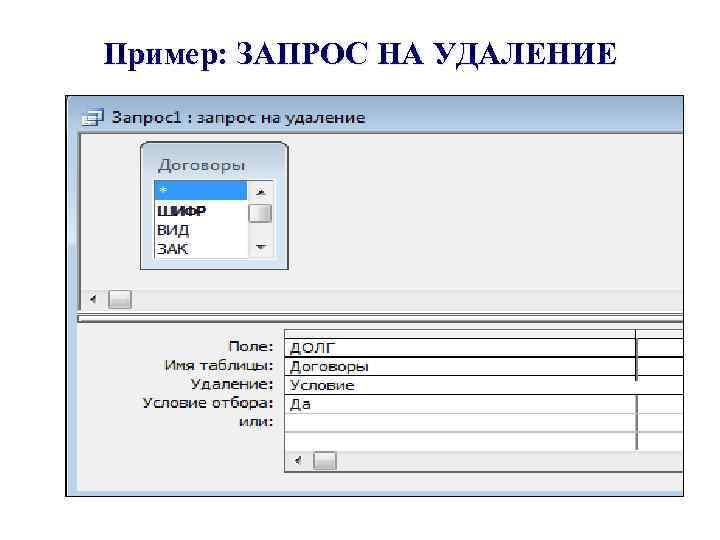This screenshot has height=540, width=720.
Task: Click the down arrow of the field list scrollbar
Action: 260,247
